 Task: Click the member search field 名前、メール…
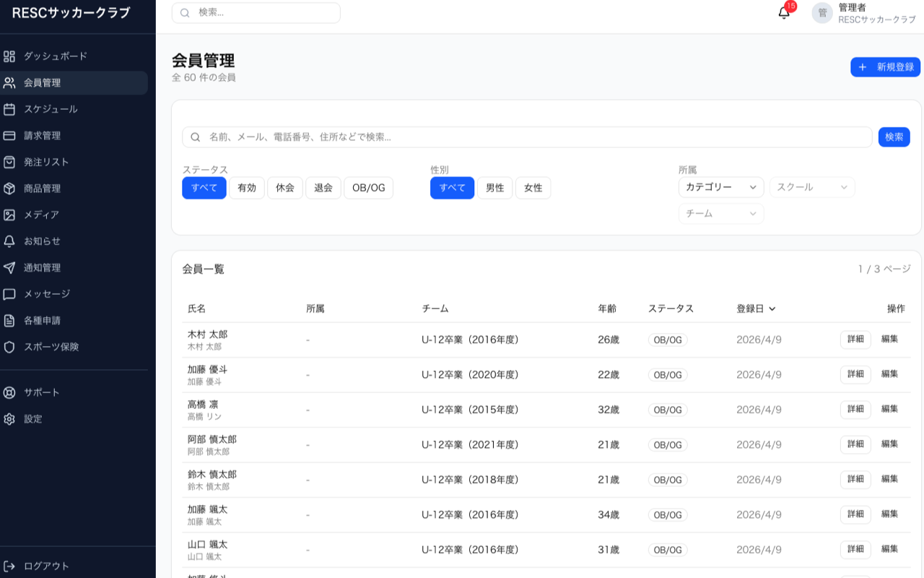tap(527, 137)
